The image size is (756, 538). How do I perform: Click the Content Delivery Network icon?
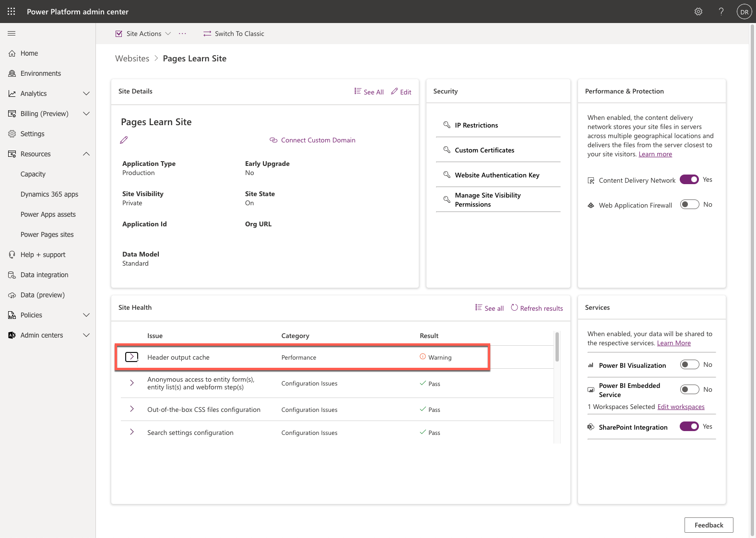click(591, 180)
